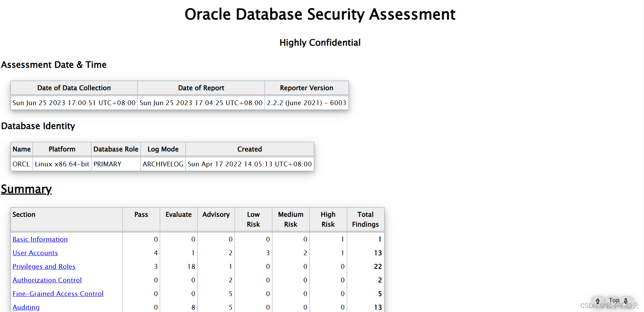Click the Low Risk column header
Image resolution: width=644 pixels, height=312 pixels.
[254, 219]
